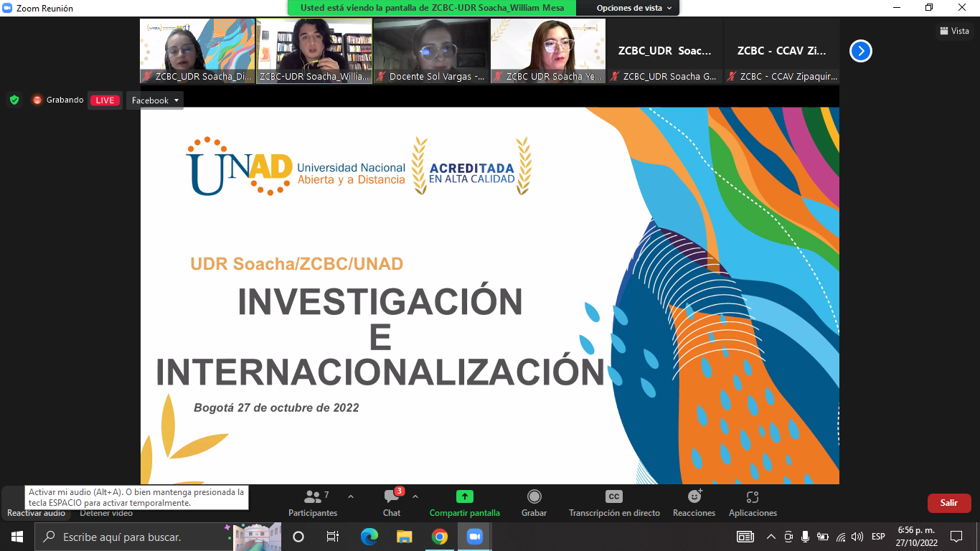Select ZCBC - CCAV Zipaquir... participant tile
Image resolution: width=980 pixels, height=551 pixels.
coord(782,51)
